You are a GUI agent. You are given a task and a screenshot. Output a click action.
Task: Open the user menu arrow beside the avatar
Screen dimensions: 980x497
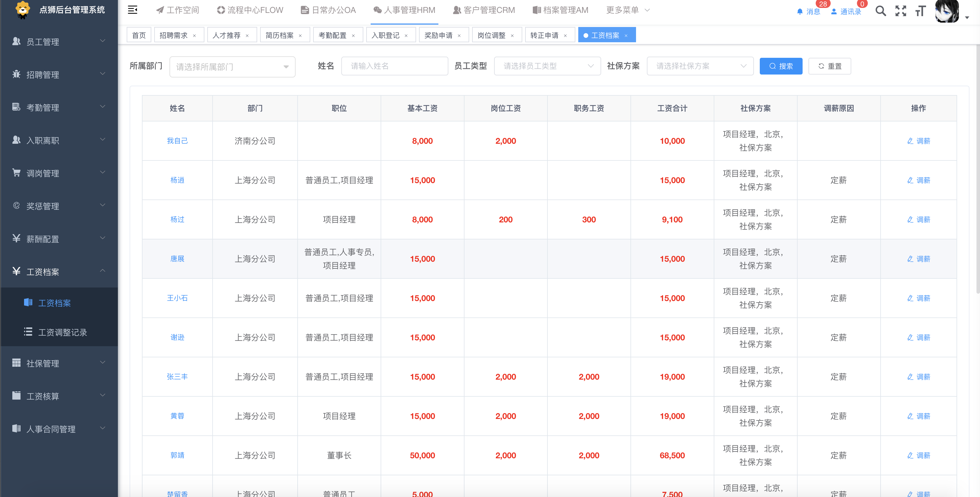click(x=967, y=18)
